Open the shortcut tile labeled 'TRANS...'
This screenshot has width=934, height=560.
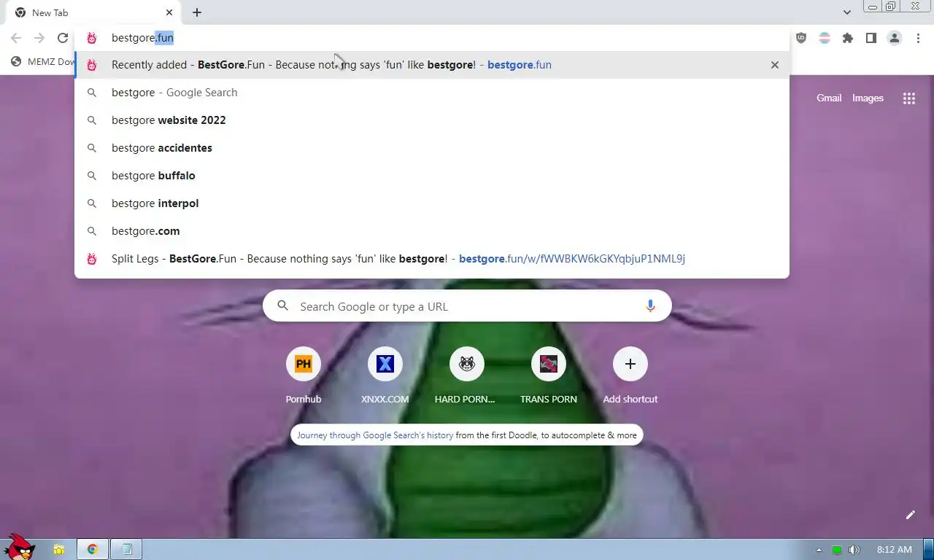click(549, 364)
